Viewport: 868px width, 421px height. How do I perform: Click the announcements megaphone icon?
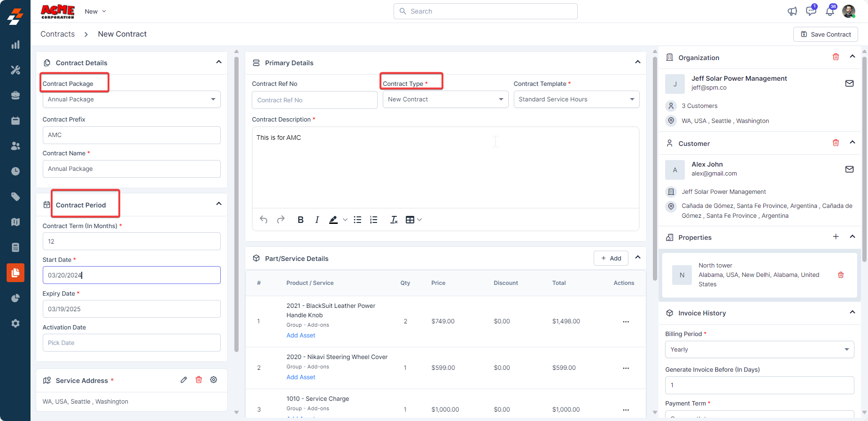click(792, 11)
